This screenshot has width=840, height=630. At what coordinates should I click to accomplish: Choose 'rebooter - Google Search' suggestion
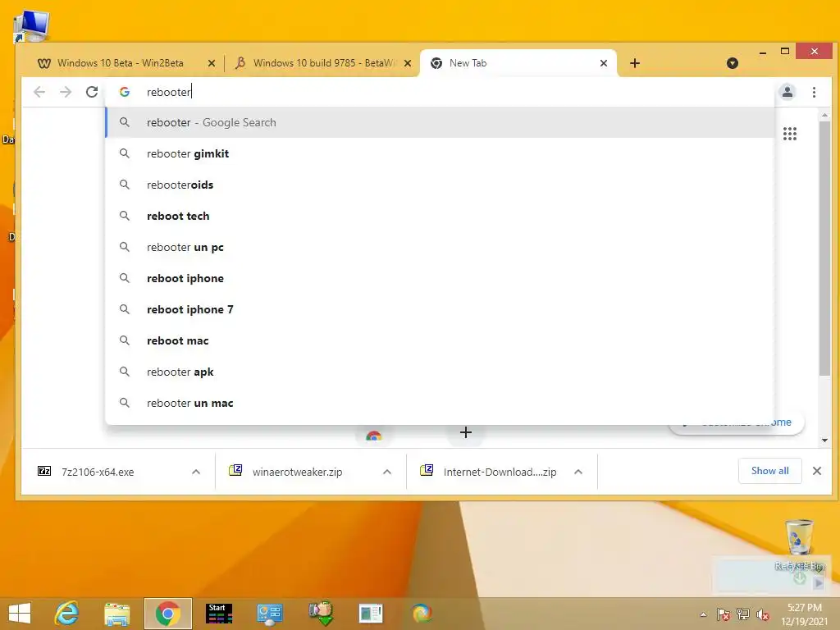[440, 123]
